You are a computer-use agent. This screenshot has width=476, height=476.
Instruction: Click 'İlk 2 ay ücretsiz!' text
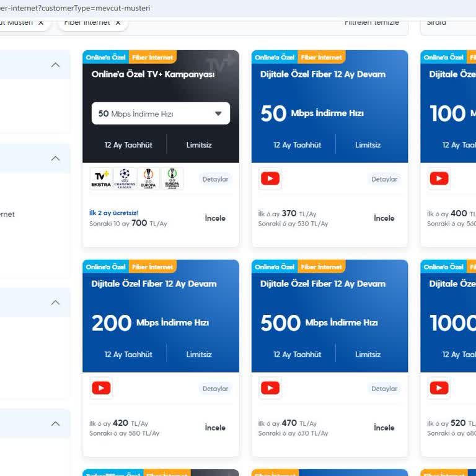[x=113, y=213]
